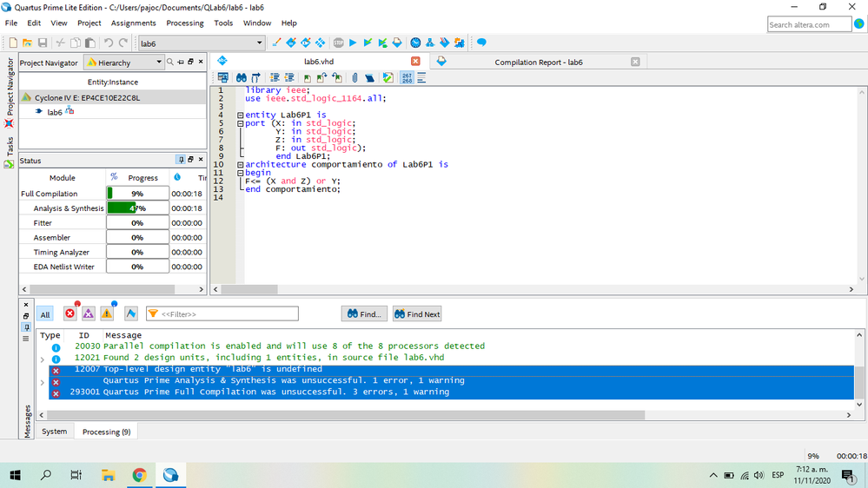Toggle the error messages filter
868x488 pixels.
click(x=70, y=313)
